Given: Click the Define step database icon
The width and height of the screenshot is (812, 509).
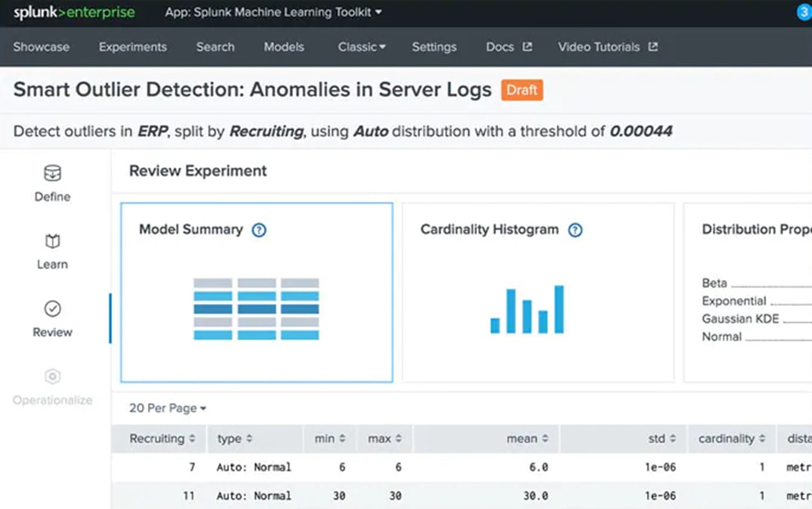Looking at the screenshot, I should tap(52, 173).
